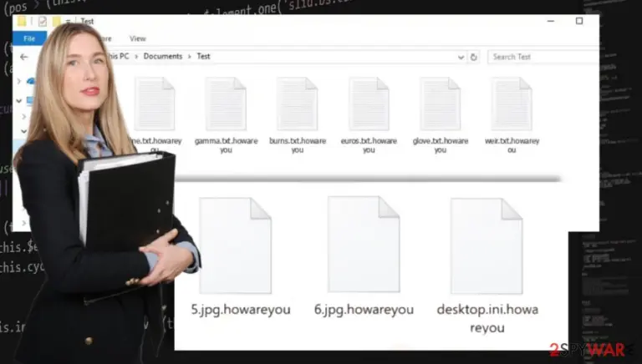The height and width of the screenshot is (364, 642).
Task: Select the burns.txt.howareyou file icon
Action: point(298,104)
